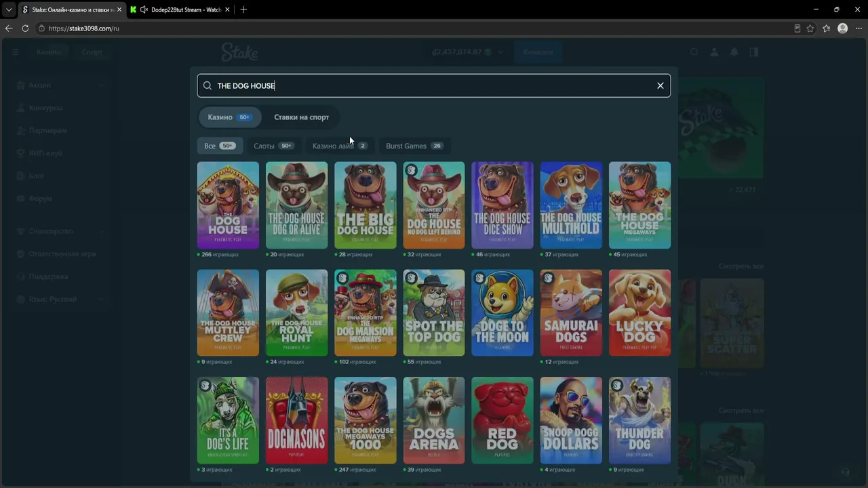Toggle Stake sidebar hamburger menu
The height and width of the screenshot is (488, 868).
tap(16, 52)
